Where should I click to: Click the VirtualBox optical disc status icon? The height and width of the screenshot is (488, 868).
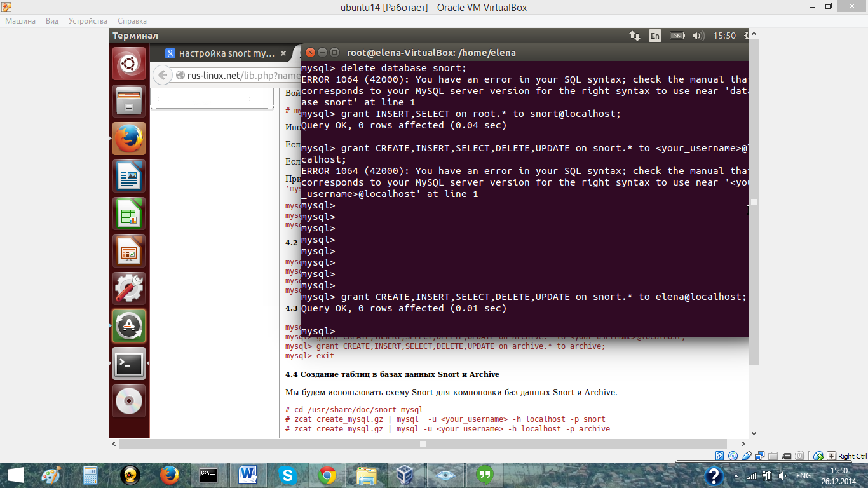tap(733, 456)
